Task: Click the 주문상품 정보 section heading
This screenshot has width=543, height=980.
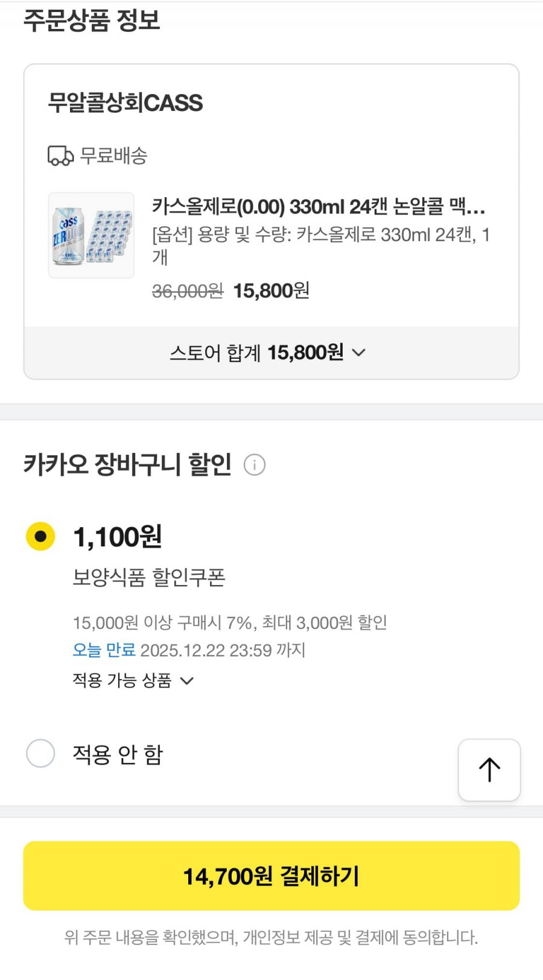Action: click(92, 21)
